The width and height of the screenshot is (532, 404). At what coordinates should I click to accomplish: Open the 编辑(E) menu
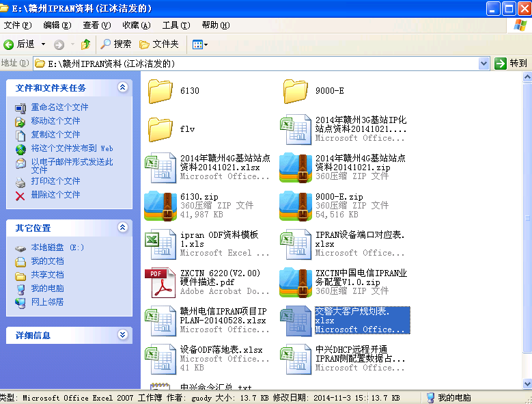click(x=57, y=25)
